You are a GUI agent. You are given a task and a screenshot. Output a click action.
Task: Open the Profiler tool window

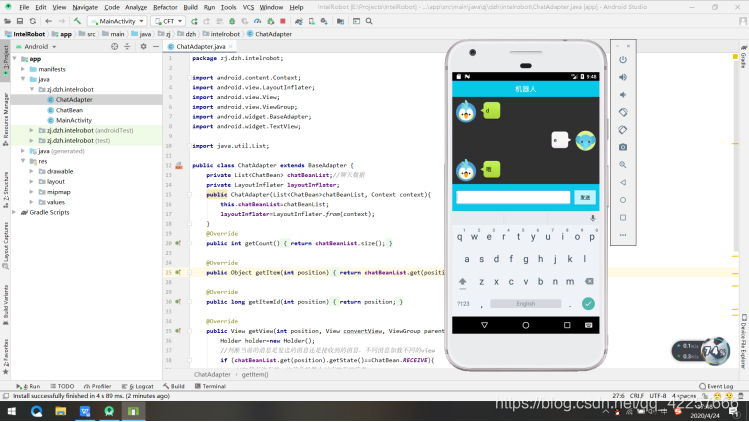pyautogui.click(x=97, y=386)
